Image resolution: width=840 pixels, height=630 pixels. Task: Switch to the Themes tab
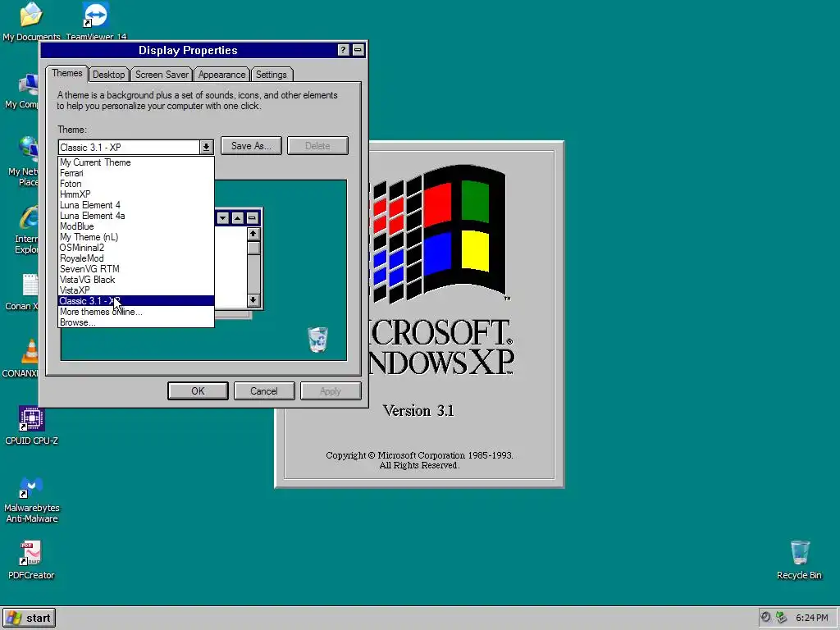pyautogui.click(x=67, y=73)
